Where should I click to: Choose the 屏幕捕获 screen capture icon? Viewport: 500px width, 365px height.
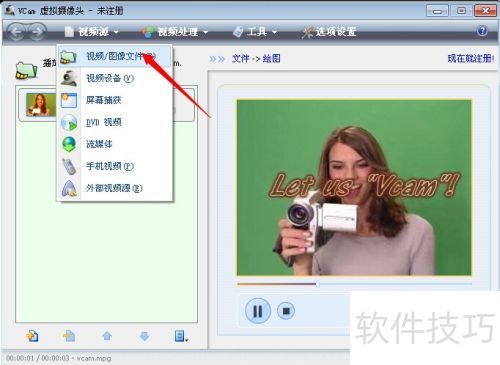(x=69, y=100)
